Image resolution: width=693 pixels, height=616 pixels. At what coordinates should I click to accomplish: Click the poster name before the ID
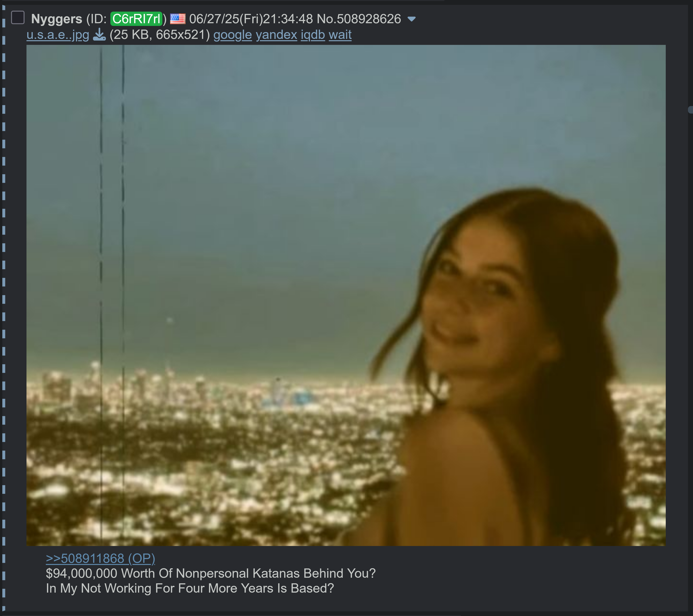tap(57, 19)
